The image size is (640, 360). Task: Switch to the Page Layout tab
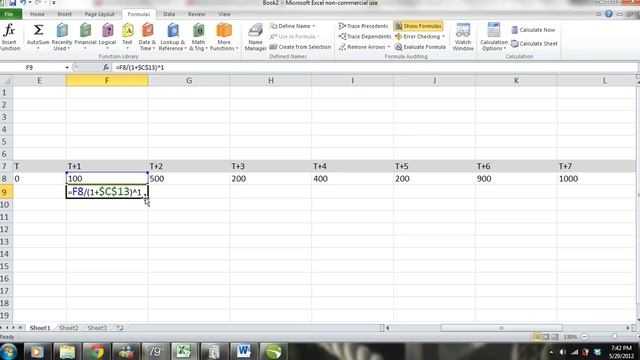pyautogui.click(x=100, y=14)
